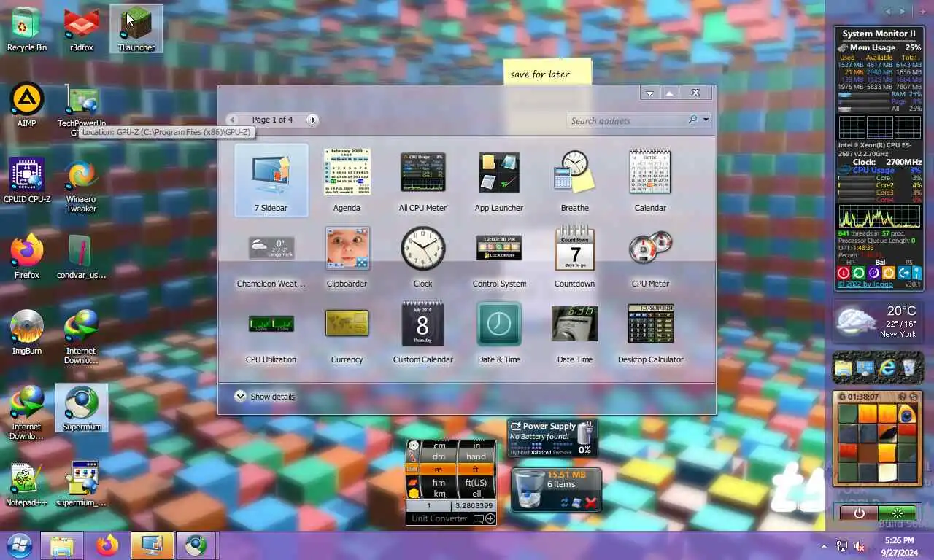Empty recycle bin with red X icon
934x560 pixels.
pyautogui.click(x=591, y=503)
